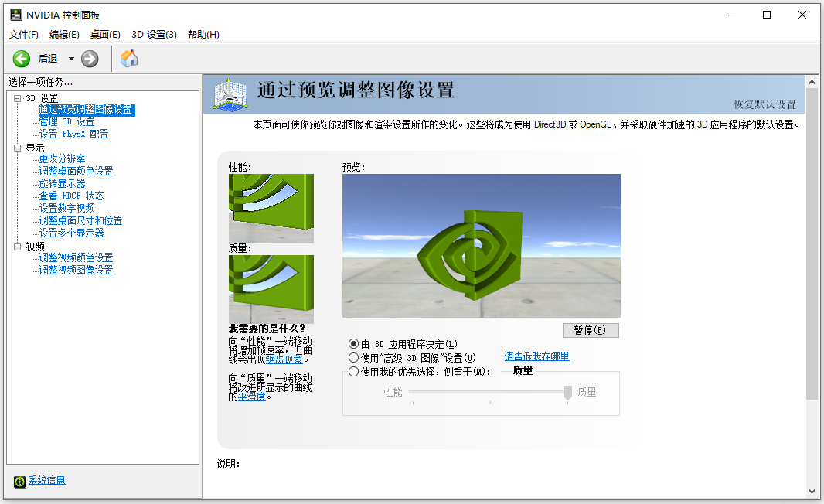
Task: Click the 暂停(P) button
Action: (591, 330)
